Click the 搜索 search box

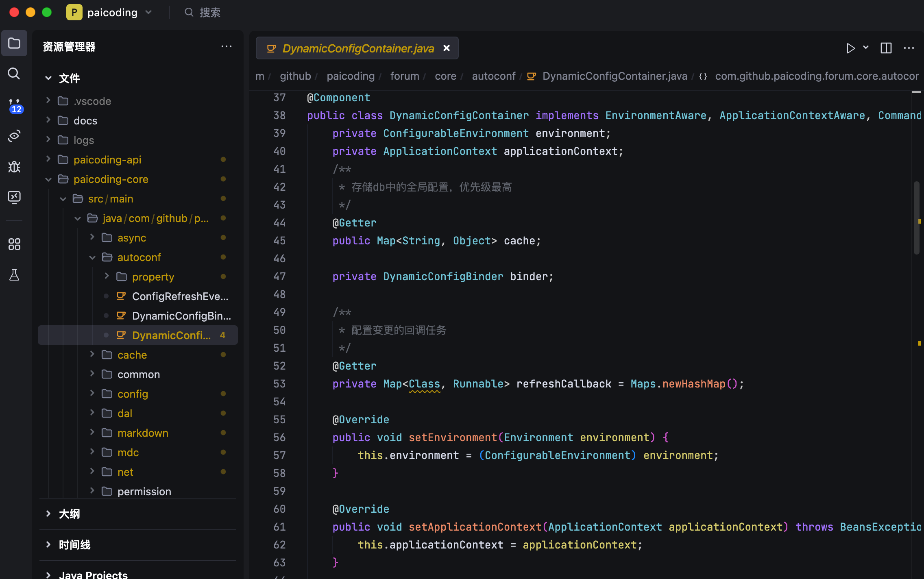click(209, 12)
